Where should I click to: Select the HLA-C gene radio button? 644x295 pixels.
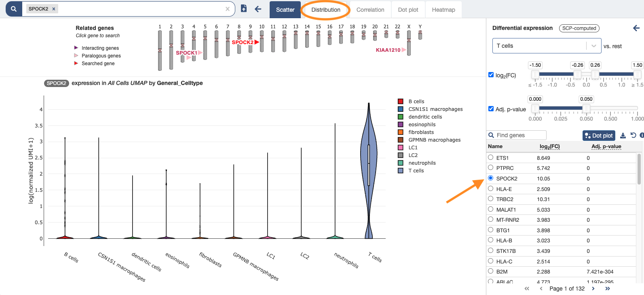(490, 261)
